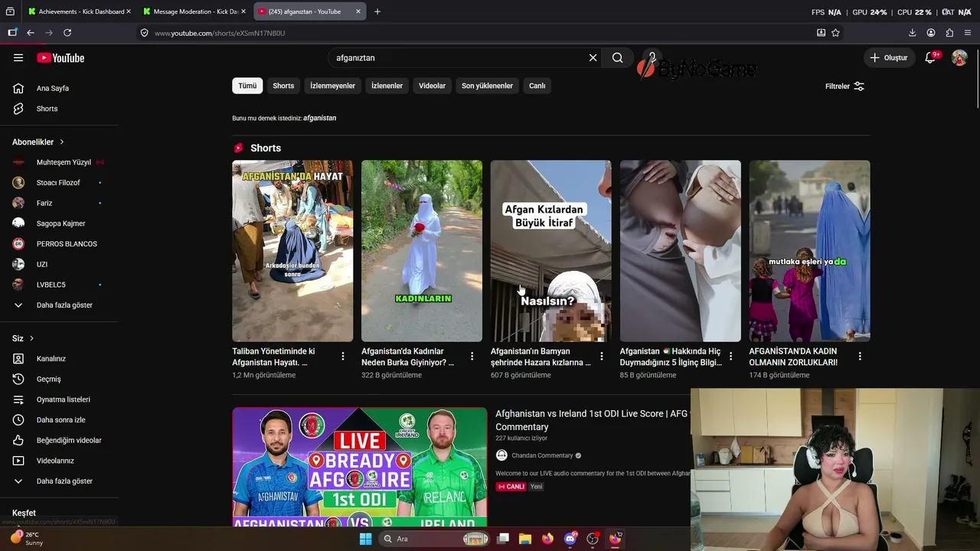
Task: Expand the Abonelikler section chevron
Action: pos(62,142)
